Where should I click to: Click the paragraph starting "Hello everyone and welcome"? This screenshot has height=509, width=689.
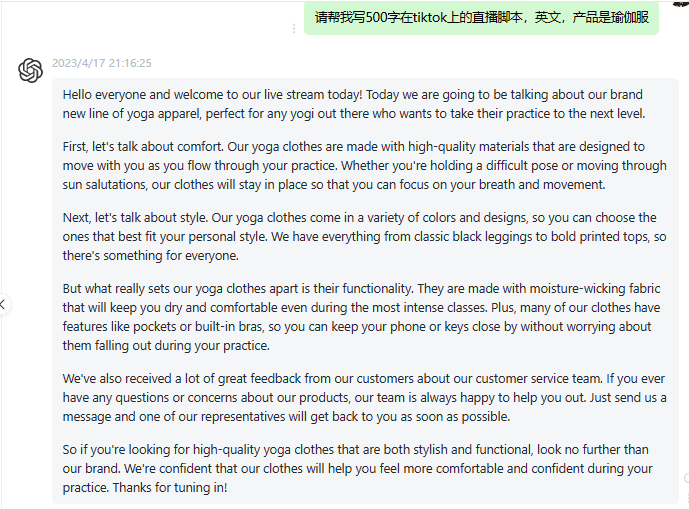click(x=354, y=104)
